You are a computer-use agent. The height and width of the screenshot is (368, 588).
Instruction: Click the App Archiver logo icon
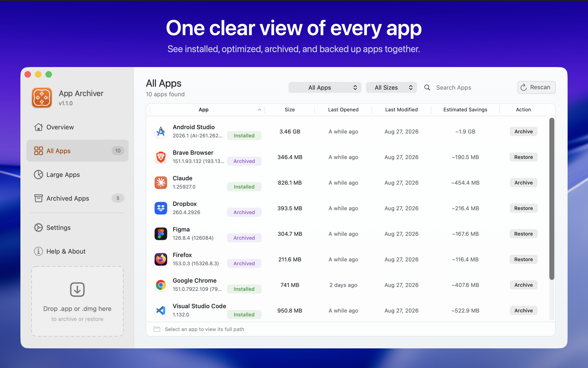(42, 98)
